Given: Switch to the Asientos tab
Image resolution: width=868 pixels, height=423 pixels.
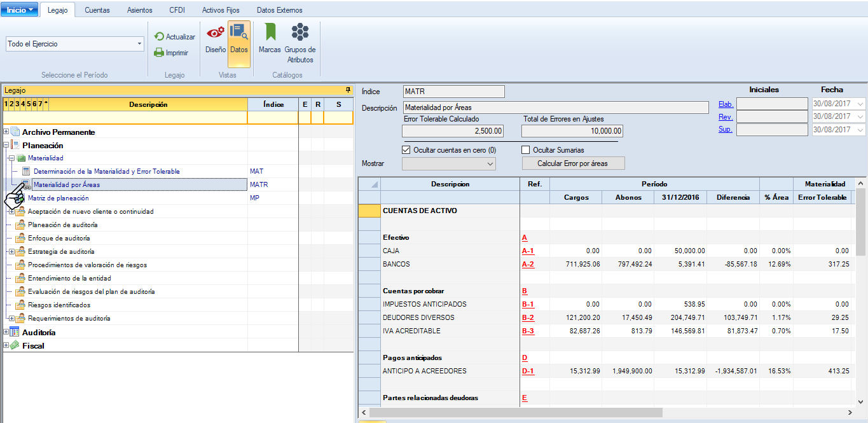Looking at the screenshot, I should pyautogui.click(x=139, y=10).
